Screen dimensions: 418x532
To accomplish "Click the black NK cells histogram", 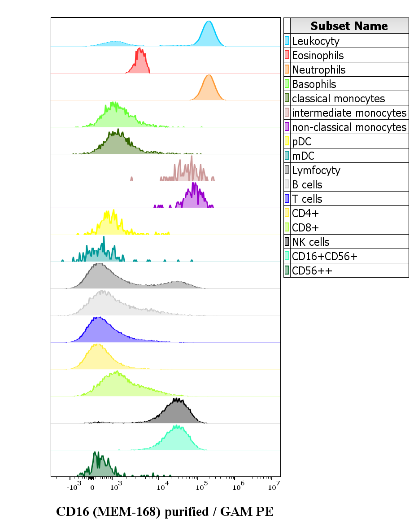I will coord(176,411).
